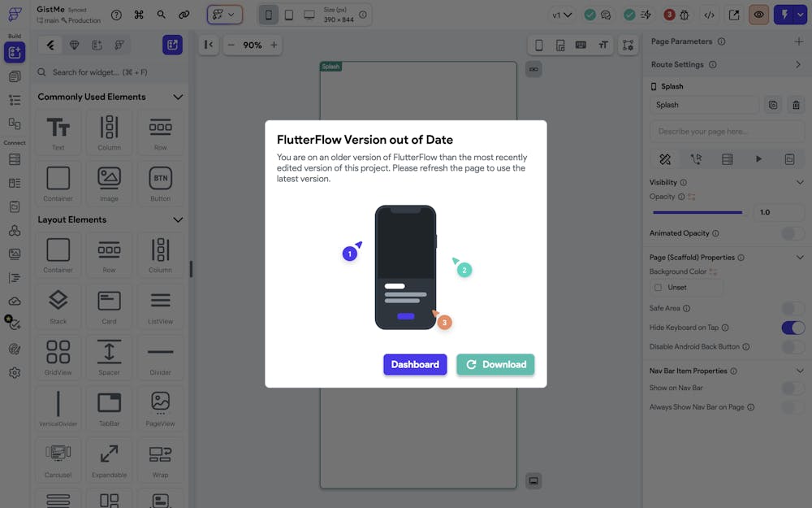Zoom out canvas minus button

231,45
